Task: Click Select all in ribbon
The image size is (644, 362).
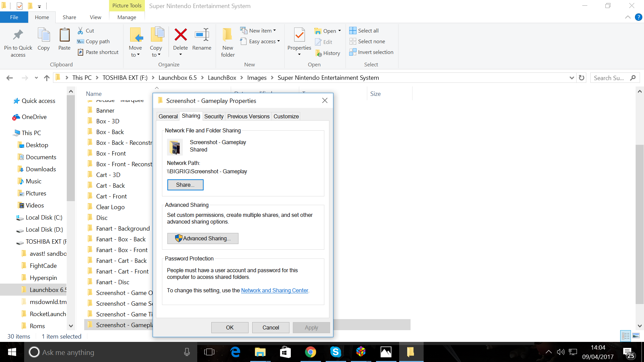Action: click(364, 31)
